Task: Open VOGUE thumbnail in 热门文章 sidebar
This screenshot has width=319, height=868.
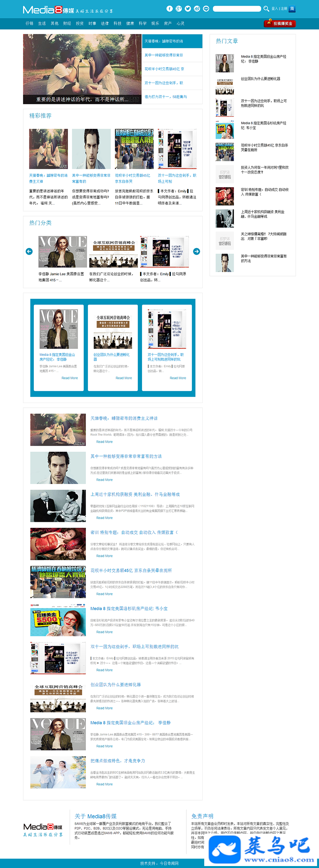Action: (x=225, y=63)
